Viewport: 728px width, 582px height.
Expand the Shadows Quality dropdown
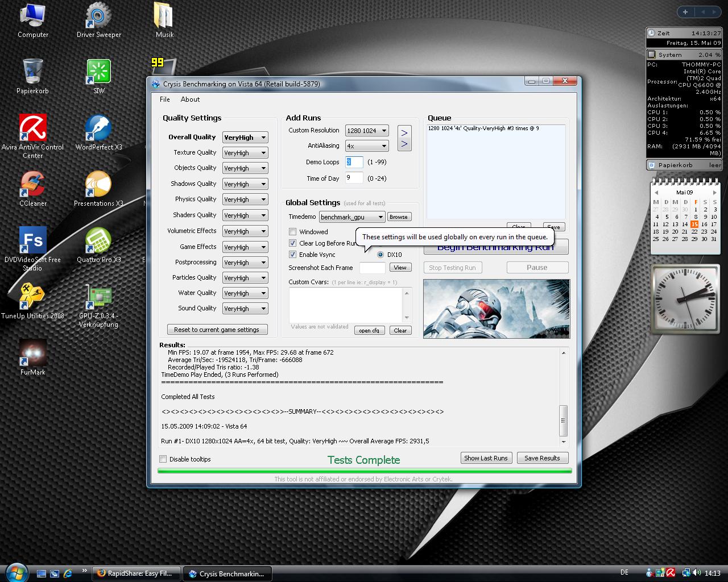[x=245, y=184]
